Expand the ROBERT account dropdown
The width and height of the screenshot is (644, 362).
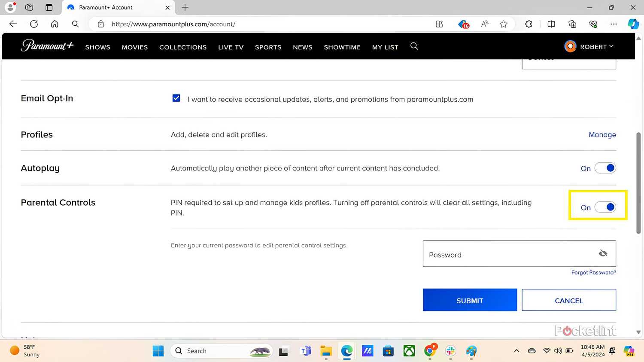[596, 46]
